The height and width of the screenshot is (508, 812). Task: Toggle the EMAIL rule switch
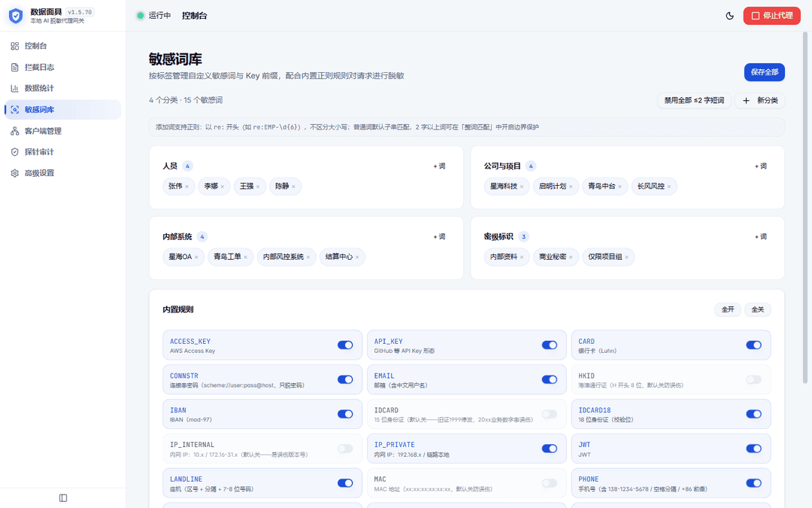point(550,379)
